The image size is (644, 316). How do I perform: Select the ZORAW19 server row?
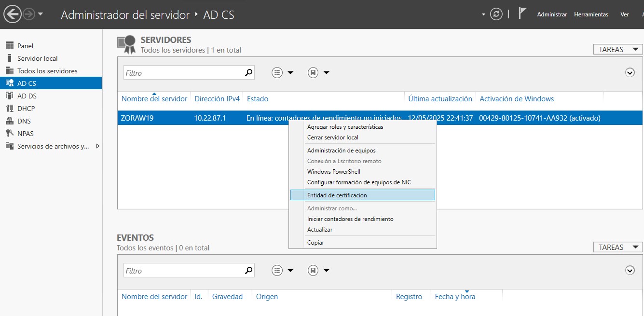click(x=380, y=118)
